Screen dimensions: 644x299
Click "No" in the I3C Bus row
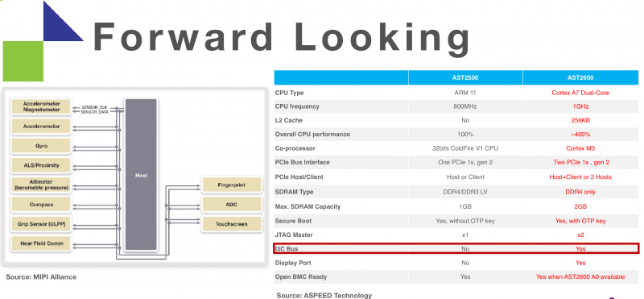[465, 249]
